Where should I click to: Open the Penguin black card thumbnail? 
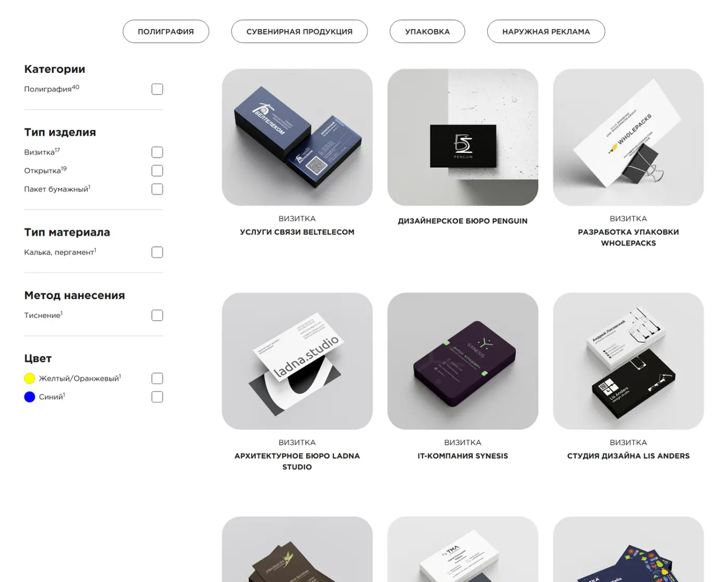(463, 137)
